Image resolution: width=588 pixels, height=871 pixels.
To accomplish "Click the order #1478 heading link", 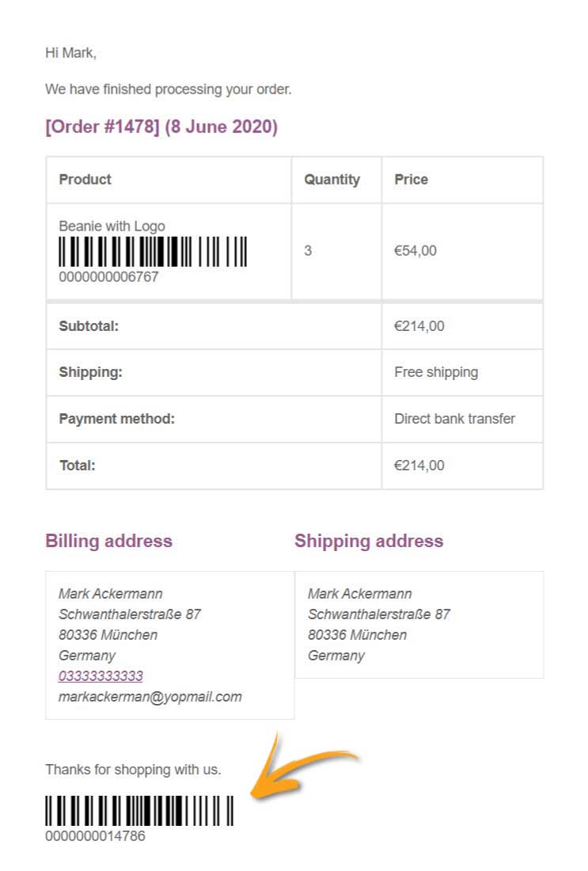I will click(x=161, y=127).
